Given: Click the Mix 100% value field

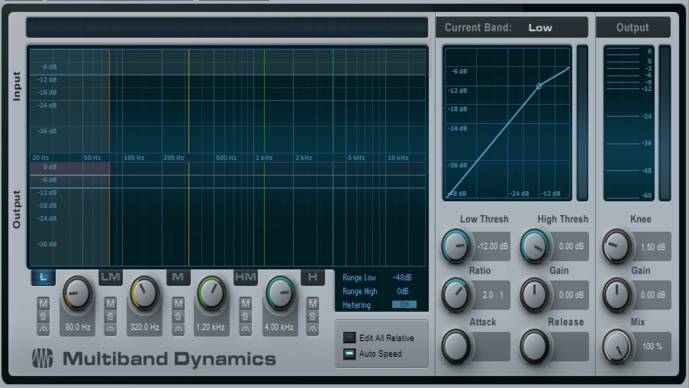Looking at the screenshot, I should coord(653,347).
